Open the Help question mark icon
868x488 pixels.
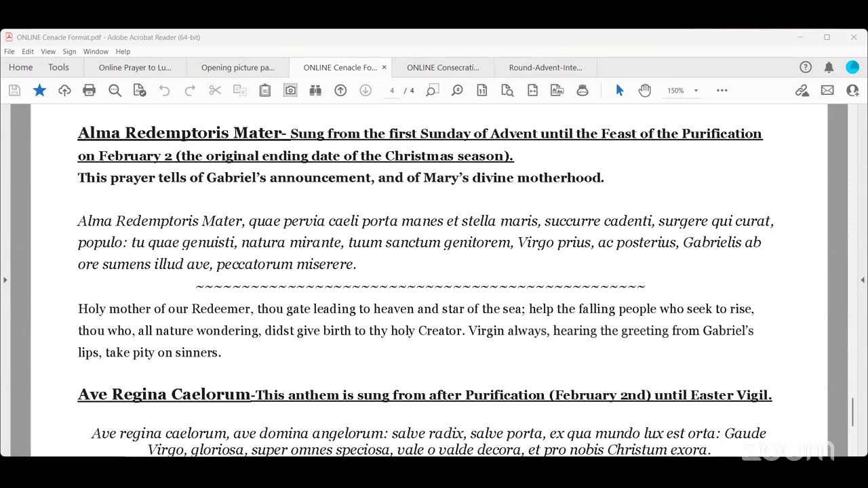pyautogui.click(x=806, y=67)
